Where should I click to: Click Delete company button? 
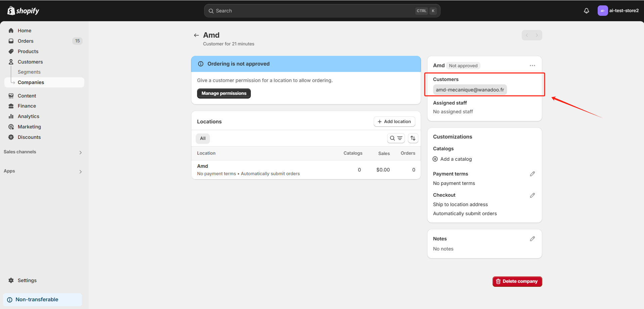[x=517, y=281]
